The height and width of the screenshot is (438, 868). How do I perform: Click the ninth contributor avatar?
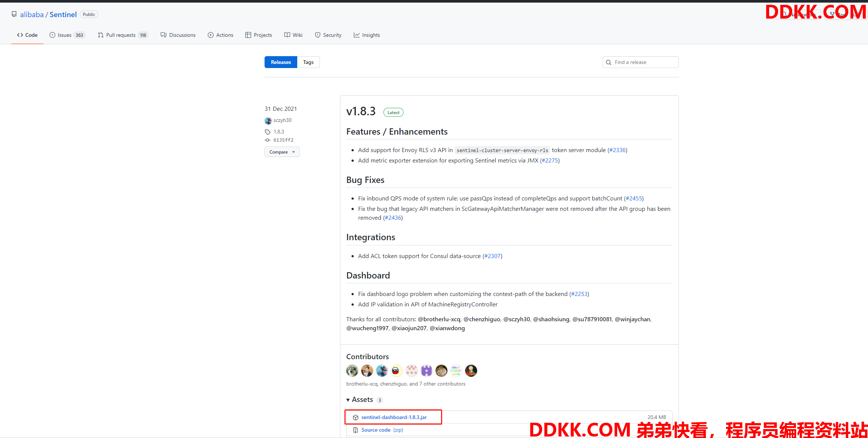(471, 371)
